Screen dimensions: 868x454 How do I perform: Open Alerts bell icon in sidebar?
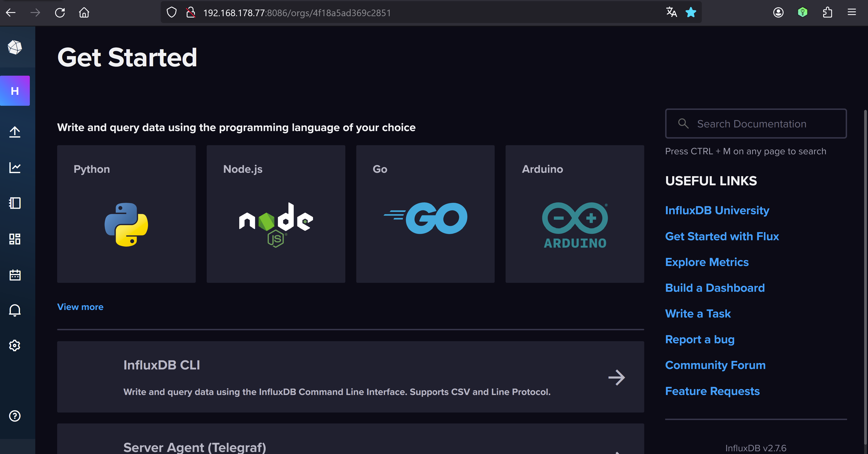tap(15, 310)
